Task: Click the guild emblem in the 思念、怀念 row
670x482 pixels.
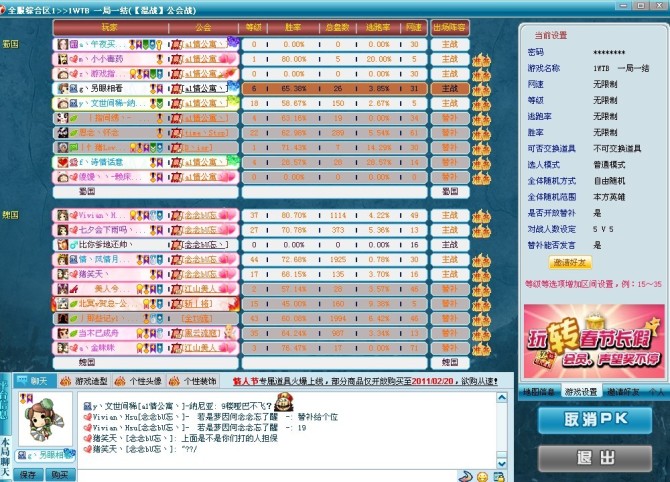Action: (176, 133)
